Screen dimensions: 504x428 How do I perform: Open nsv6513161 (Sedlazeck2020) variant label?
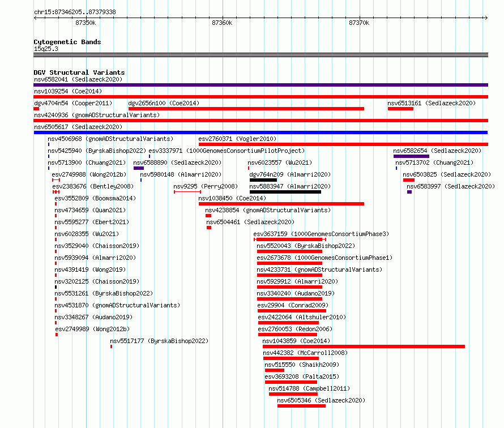point(432,103)
